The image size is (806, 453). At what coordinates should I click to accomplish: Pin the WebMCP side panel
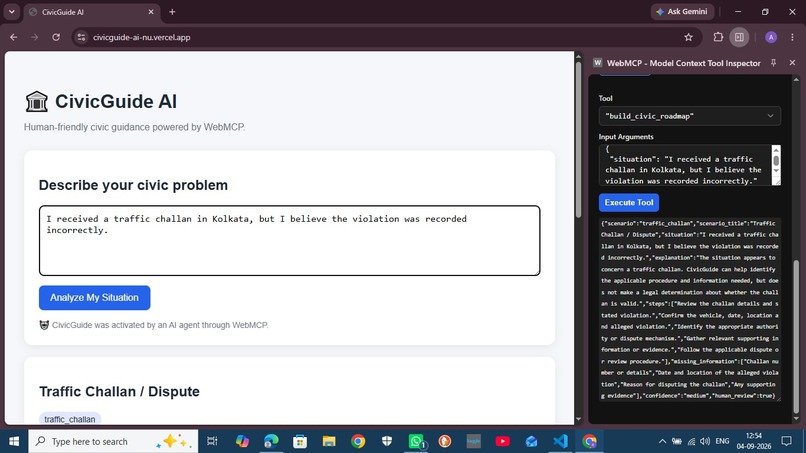click(x=773, y=63)
